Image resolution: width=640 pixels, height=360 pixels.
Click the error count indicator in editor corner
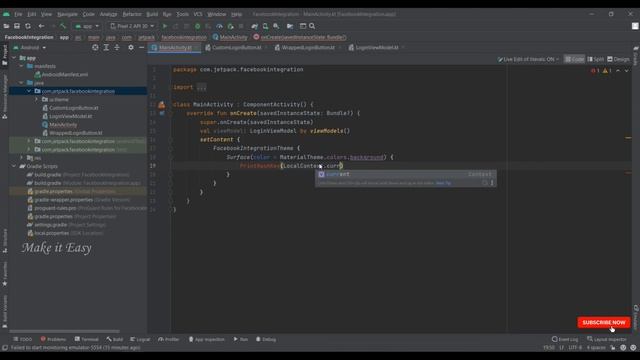click(x=595, y=71)
